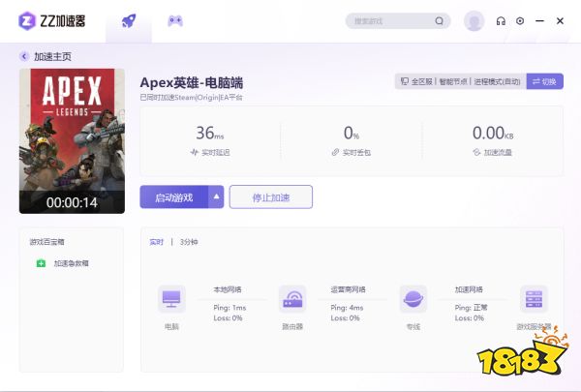Click the 运营商网络 Ping 4ms text
Screen dimensions: 581x392
347,308
